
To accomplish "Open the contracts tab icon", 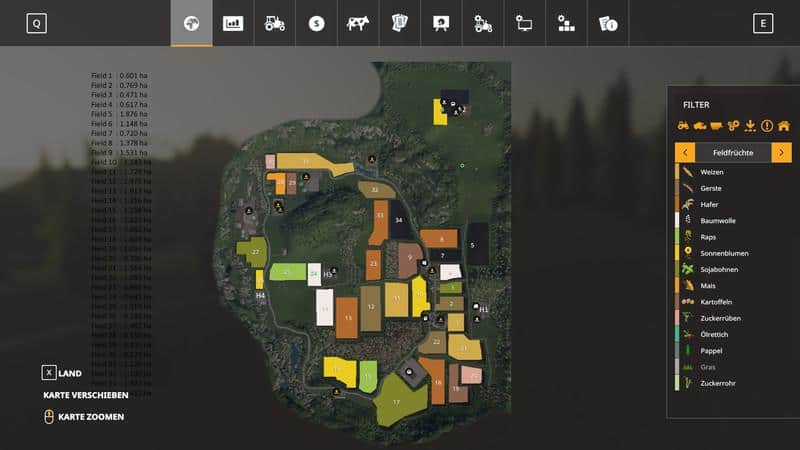I will [400, 24].
